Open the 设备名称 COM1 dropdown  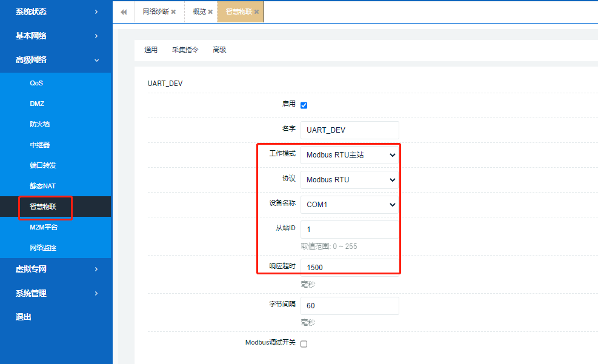(350, 205)
